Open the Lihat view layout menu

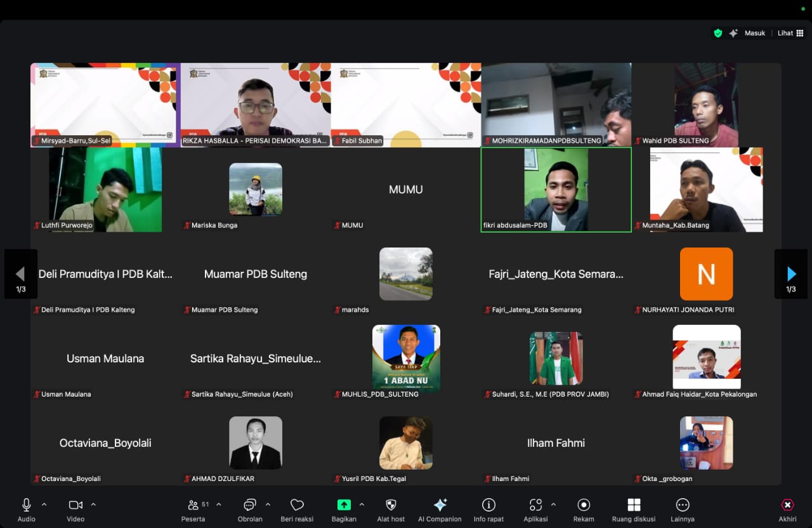coord(790,33)
